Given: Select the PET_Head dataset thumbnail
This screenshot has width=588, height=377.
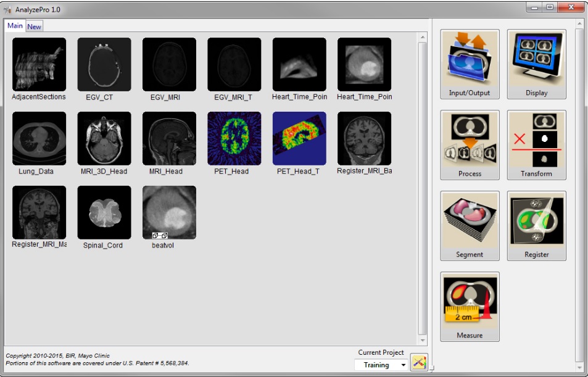Looking at the screenshot, I should click(x=234, y=139).
